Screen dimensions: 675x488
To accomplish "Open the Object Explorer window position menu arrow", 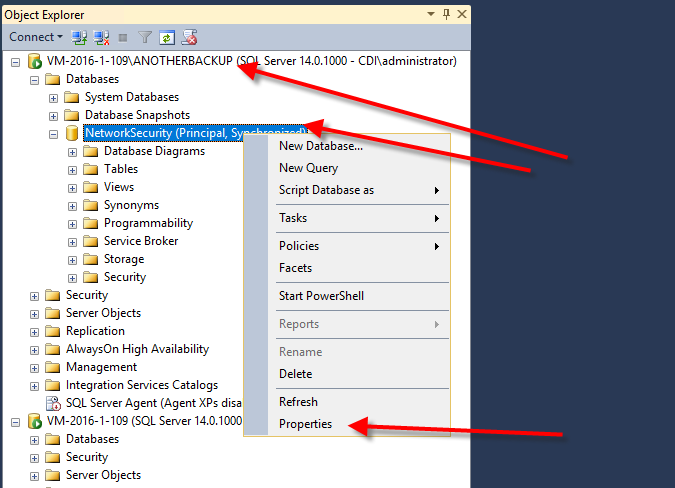I will 431,14.
